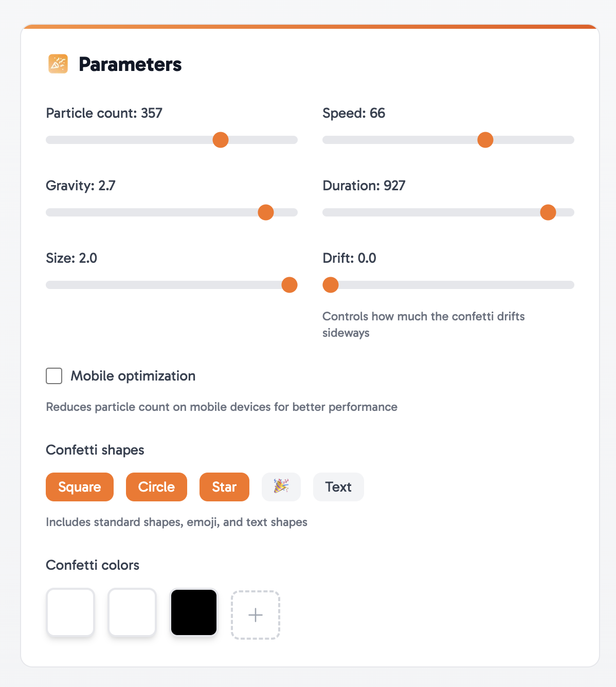Toggle the Circle confetti shape
Viewport: 616px width, 687px height.
point(156,486)
